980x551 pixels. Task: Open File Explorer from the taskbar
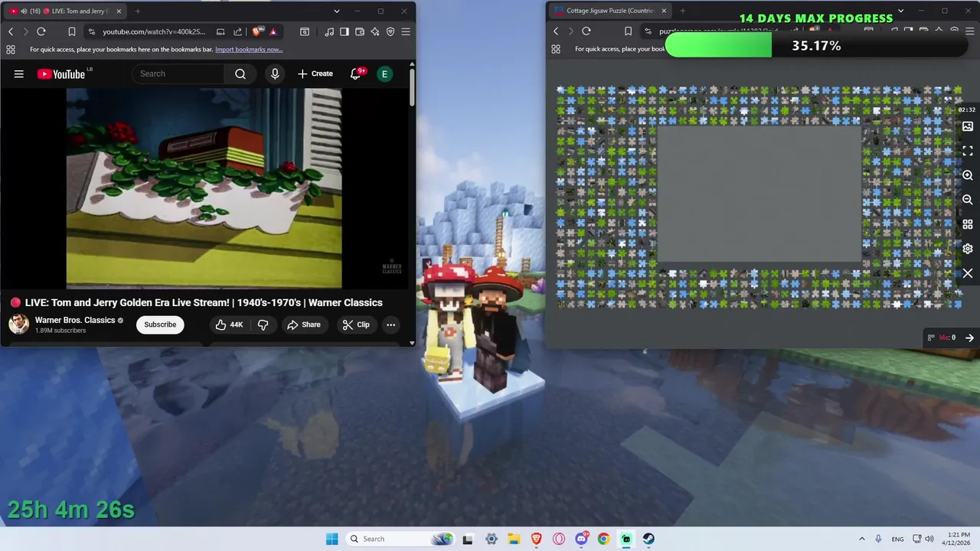[x=514, y=539]
